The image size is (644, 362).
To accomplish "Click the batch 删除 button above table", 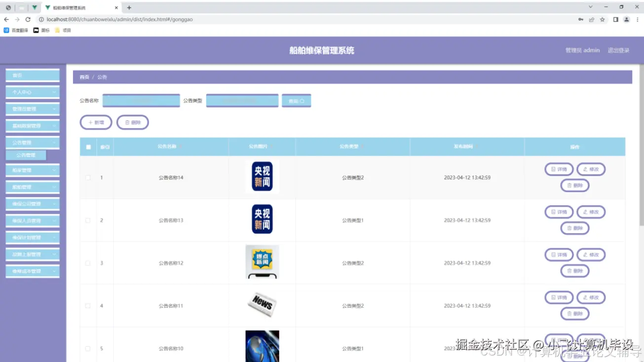I will point(132,122).
